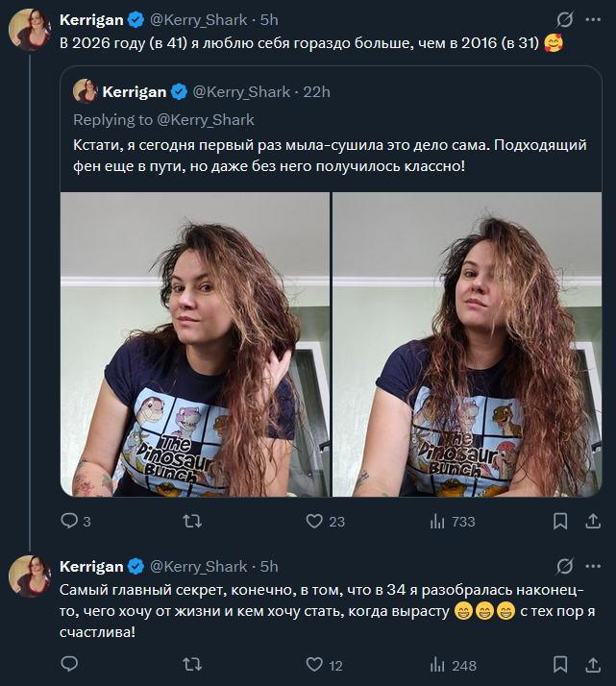Image resolution: width=616 pixels, height=686 pixels.
Task: Like the tweet showing 12 likes
Action: pyautogui.click(x=314, y=664)
